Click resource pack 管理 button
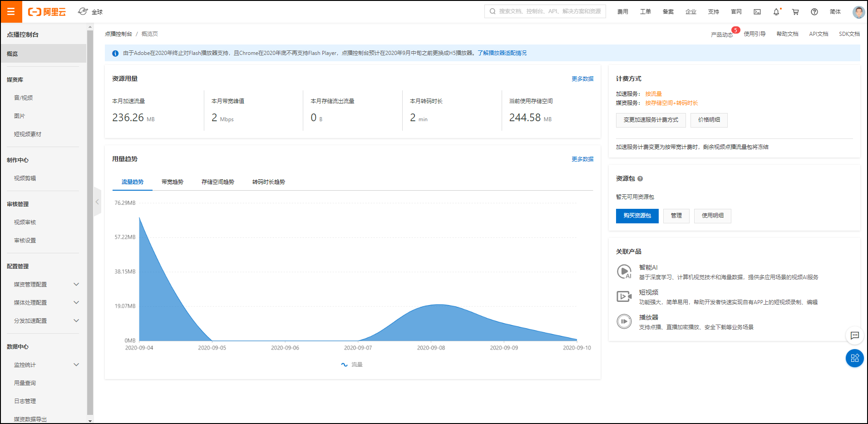The width and height of the screenshot is (868, 424). [676, 216]
